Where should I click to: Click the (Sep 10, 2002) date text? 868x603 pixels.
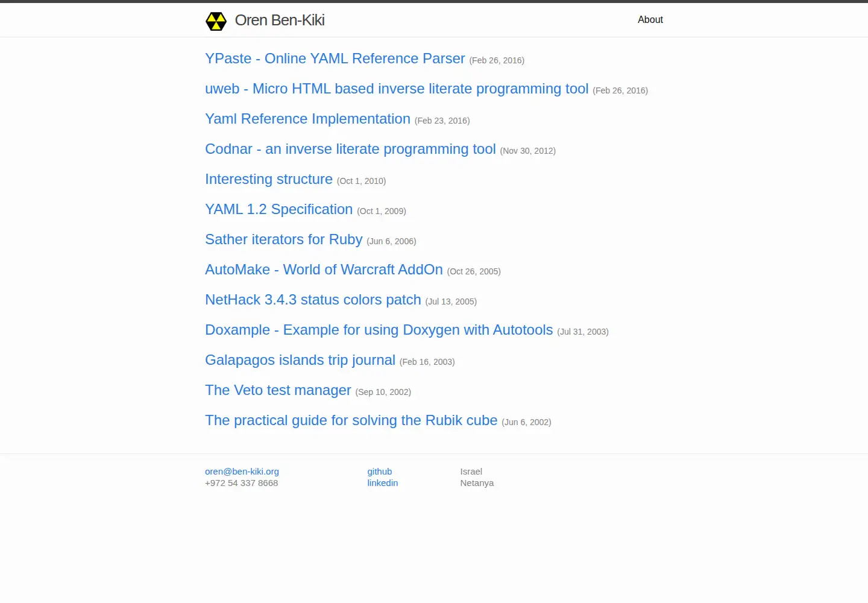coord(383,392)
